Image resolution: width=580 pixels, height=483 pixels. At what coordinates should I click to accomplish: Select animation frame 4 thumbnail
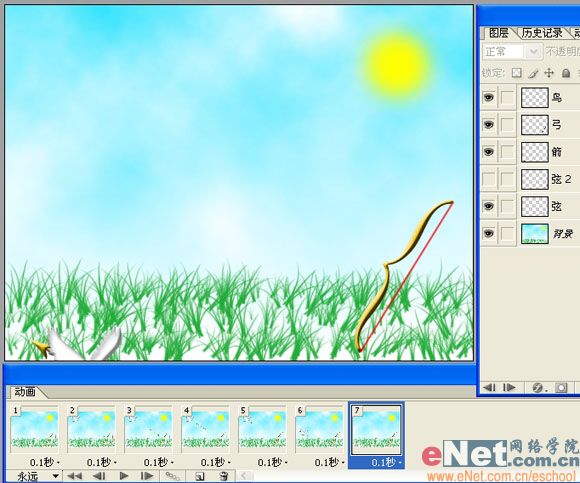click(205, 429)
